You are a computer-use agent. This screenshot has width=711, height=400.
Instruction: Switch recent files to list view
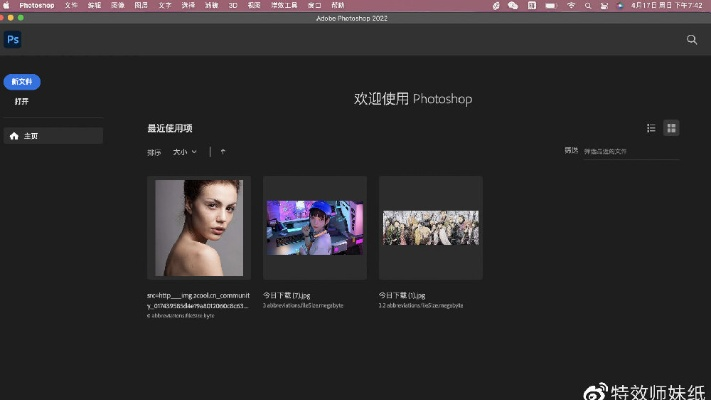click(x=651, y=128)
